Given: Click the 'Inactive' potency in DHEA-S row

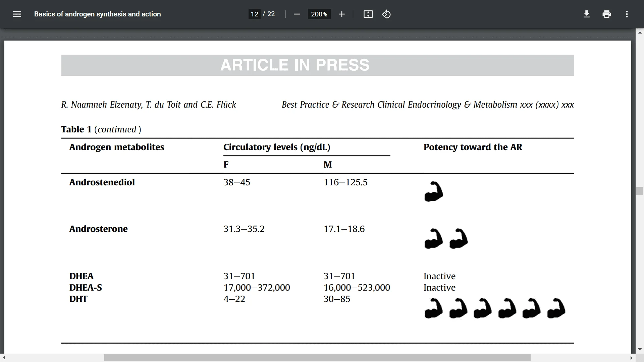Looking at the screenshot, I should pyautogui.click(x=439, y=288).
